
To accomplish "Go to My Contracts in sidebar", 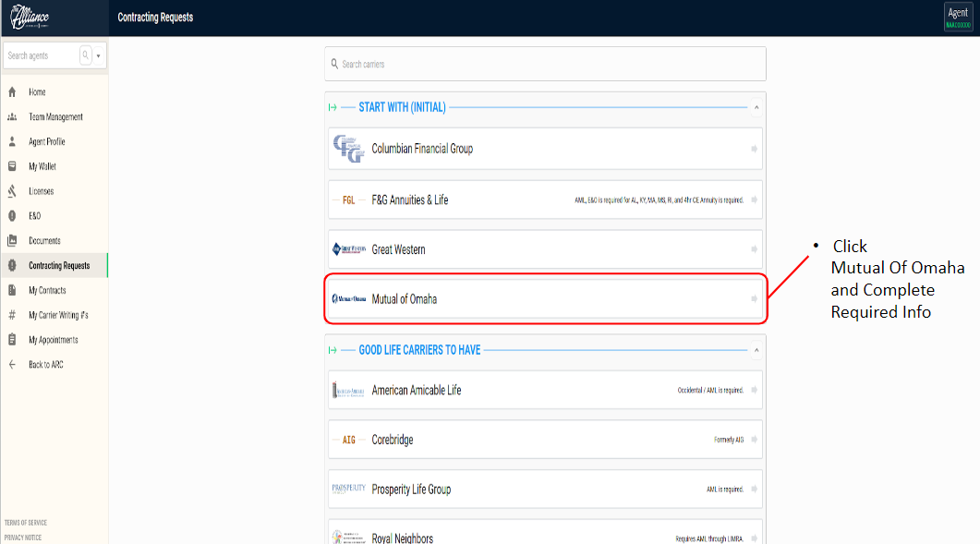I will (x=46, y=290).
